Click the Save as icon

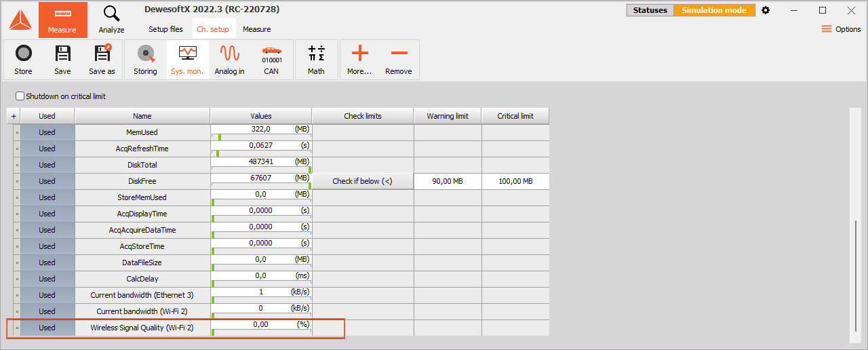pyautogui.click(x=102, y=59)
